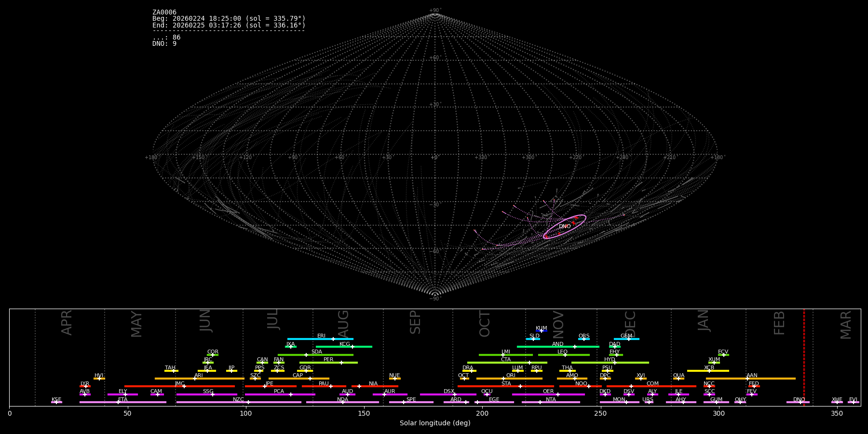This screenshot has height=434, width=868.
Task: Click the QUA shower label
Action: (678, 376)
